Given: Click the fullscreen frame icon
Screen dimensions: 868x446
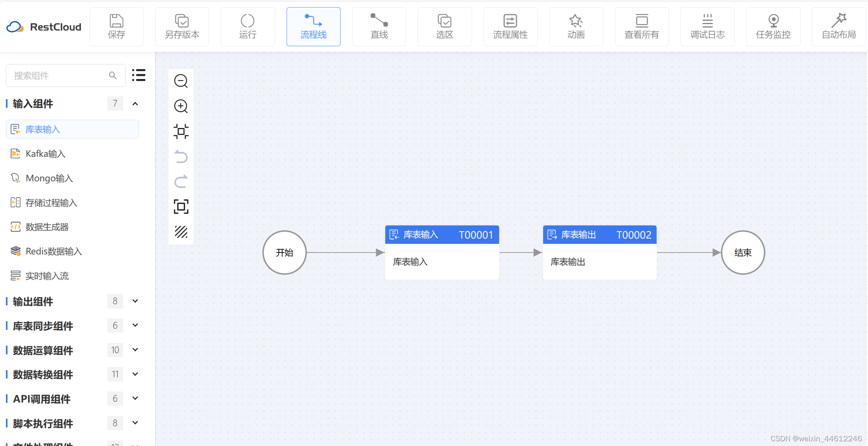Looking at the screenshot, I should point(181,207).
